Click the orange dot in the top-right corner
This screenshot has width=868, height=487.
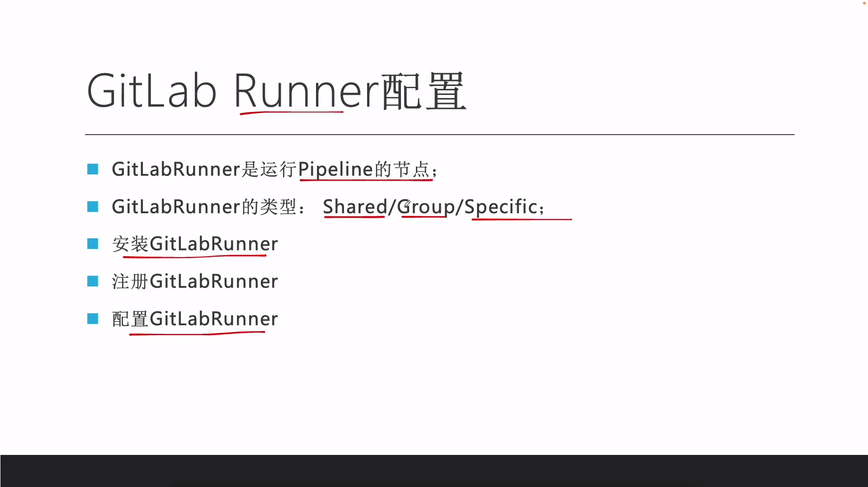864,3
